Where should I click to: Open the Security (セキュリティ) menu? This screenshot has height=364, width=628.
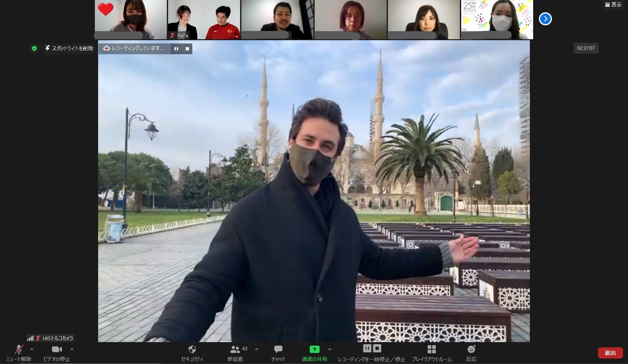click(x=192, y=353)
